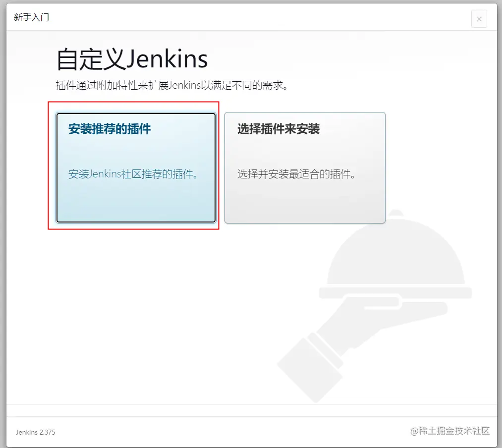This screenshot has width=502, height=448.
Task: Click the Jenkins 2.375 version text
Action: (x=36, y=432)
